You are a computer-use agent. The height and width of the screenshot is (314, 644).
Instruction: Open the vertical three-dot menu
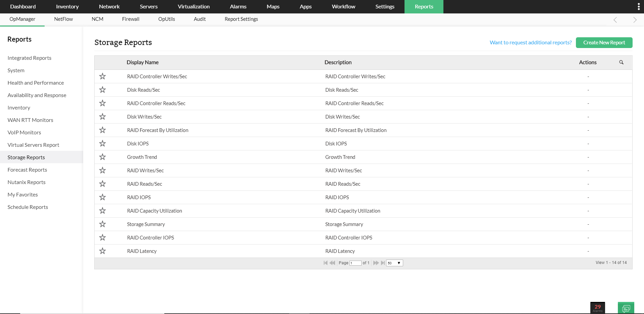point(638,7)
